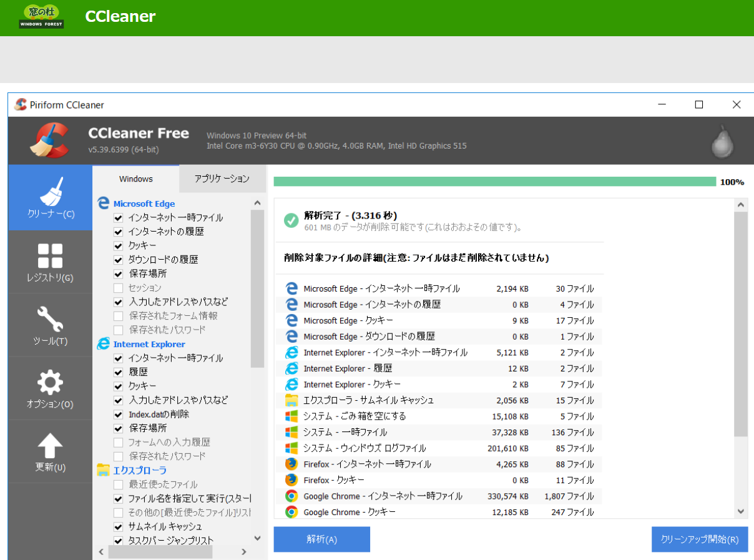754x560 pixels.
Task: Open the Tools (ツール) wrench icon
Action: point(50,319)
